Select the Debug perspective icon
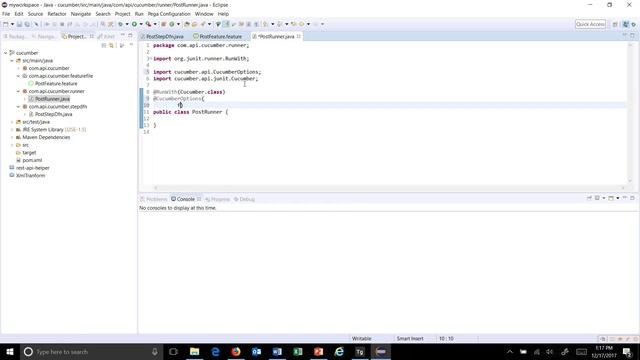 click(x=634, y=24)
